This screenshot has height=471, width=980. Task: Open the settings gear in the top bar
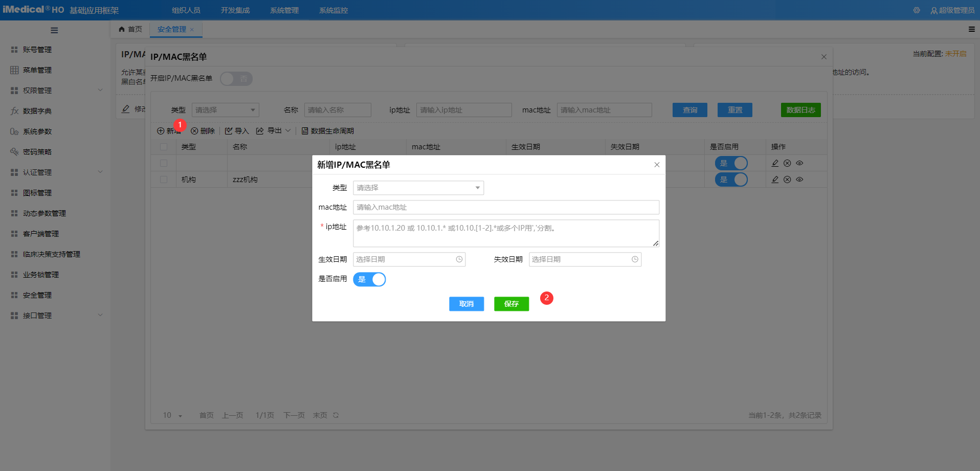point(916,10)
